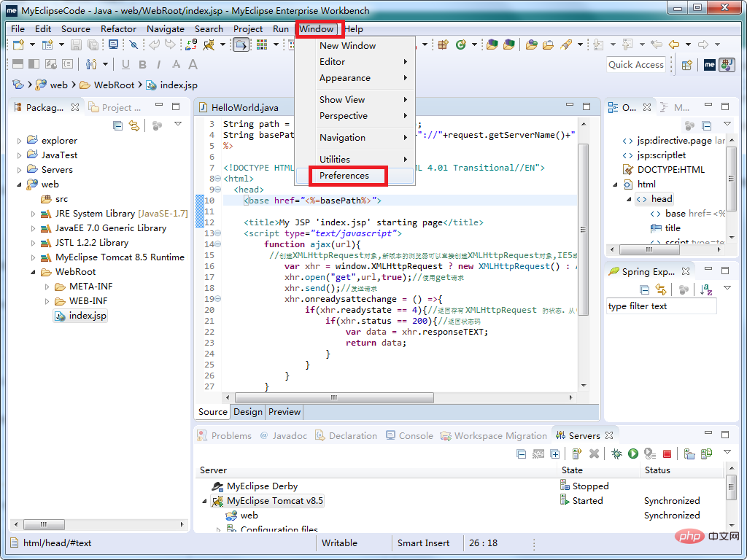
Task: Open Package Explorer view menu triangle
Action: click(178, 124)
